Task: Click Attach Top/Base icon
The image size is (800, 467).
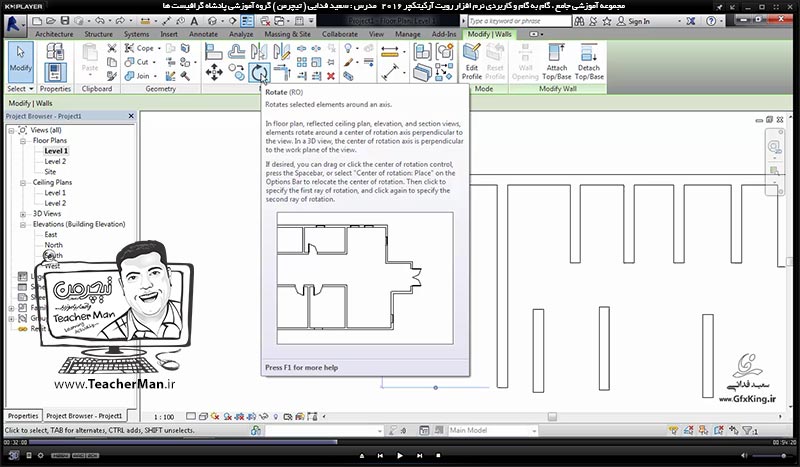Action: 557,62
